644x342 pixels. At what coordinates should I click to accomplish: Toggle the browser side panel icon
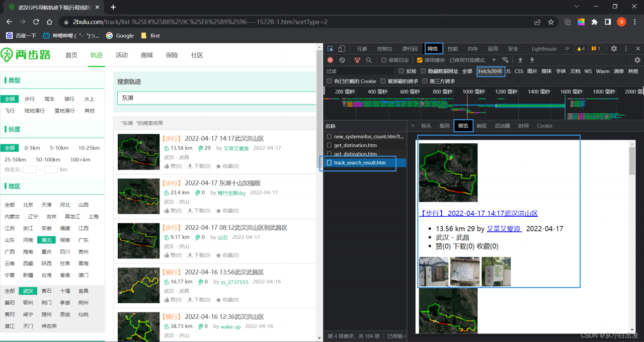coord(608,22)
